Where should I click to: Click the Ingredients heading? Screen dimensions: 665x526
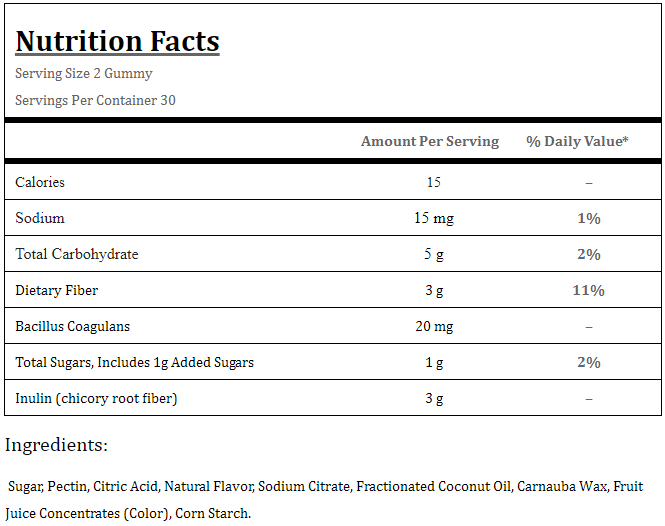point(56,445)
